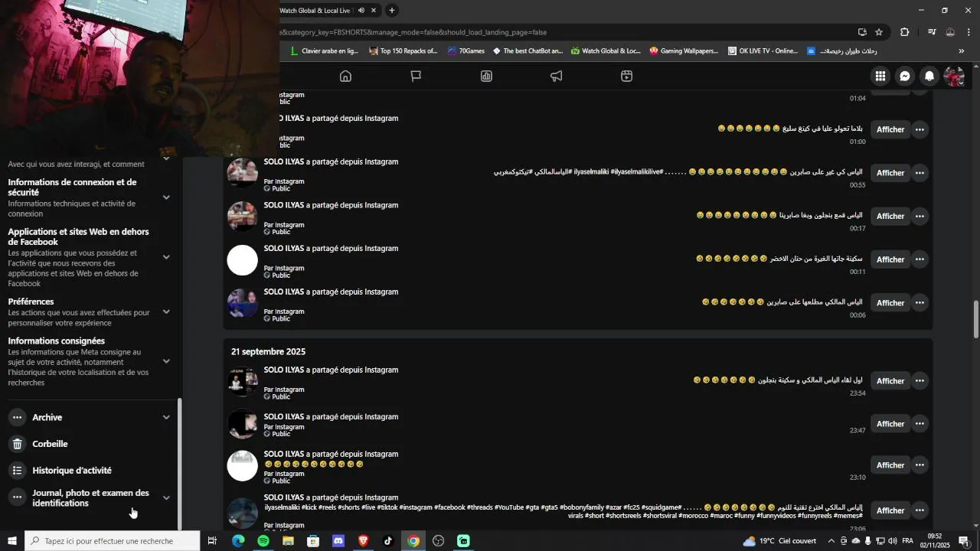Show more bookmarks with the double chevron
The width and height of the screenshot is (980, 551).
pos(962,51)
